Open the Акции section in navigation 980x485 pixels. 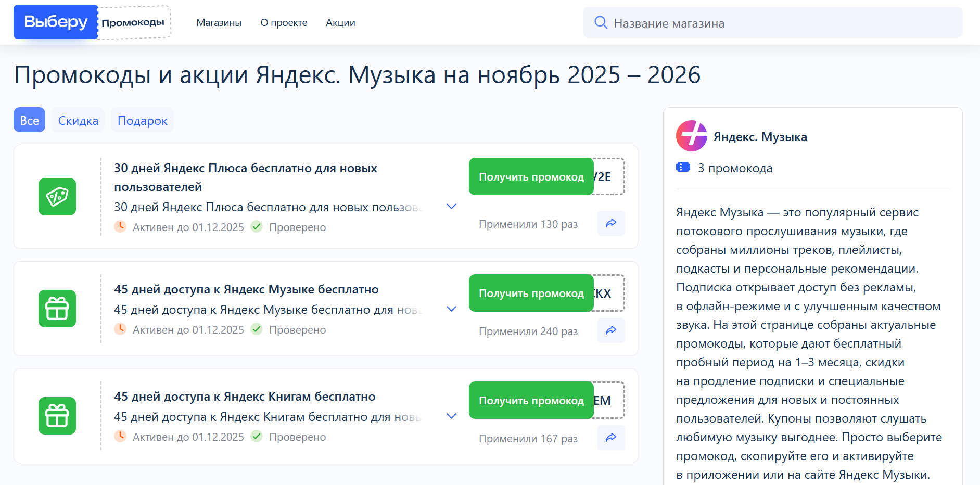click(x=340, y=22)
